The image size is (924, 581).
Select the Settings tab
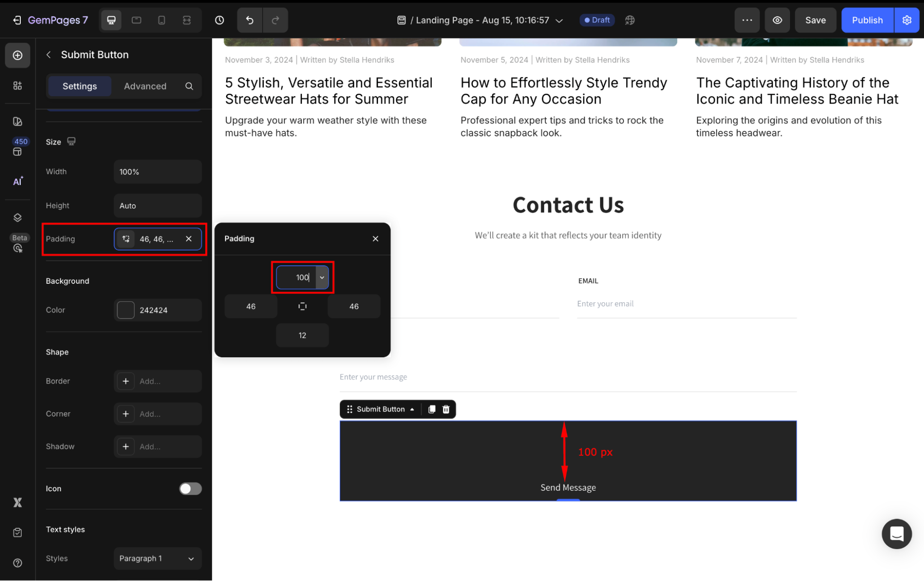click(x=80, y=86)
